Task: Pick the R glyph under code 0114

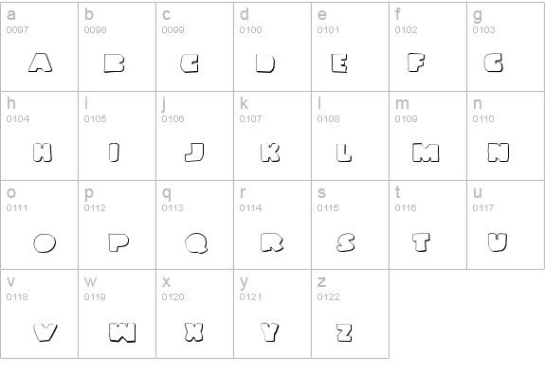Action: tap(272, 242)
